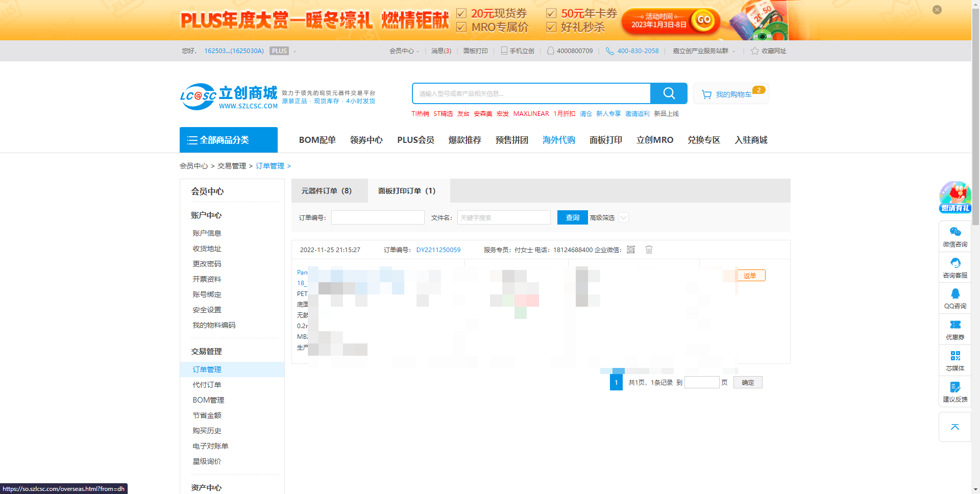Select 代付订单 in the sidebar
Screen dimensions: 980x494
[207, 385]
